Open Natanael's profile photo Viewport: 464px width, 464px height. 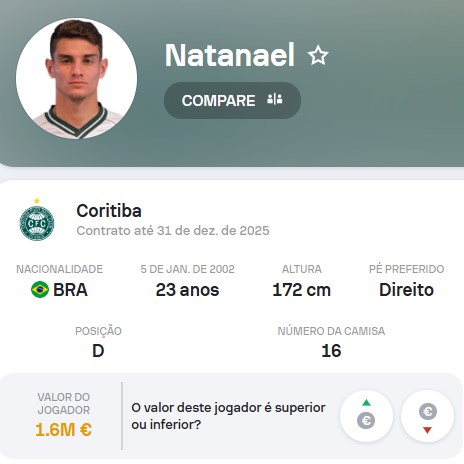76,78
